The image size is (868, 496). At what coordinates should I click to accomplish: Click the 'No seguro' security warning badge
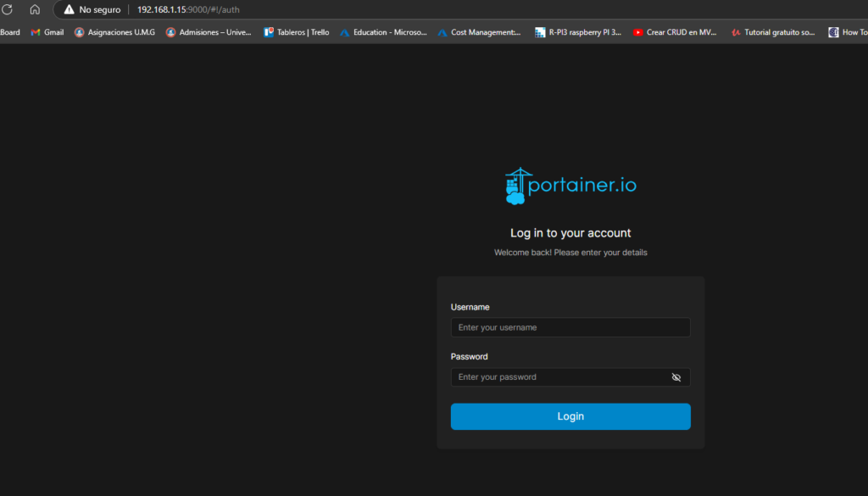92,9
